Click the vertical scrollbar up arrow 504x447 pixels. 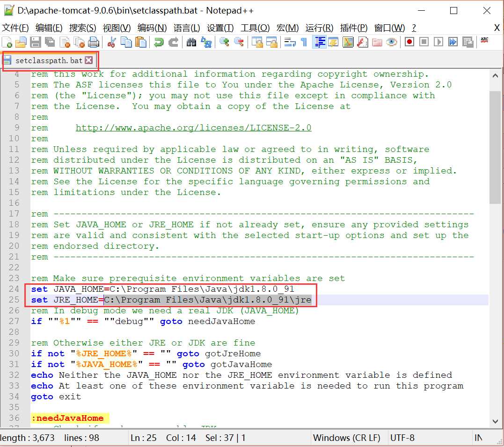click(x=495, y=76)
